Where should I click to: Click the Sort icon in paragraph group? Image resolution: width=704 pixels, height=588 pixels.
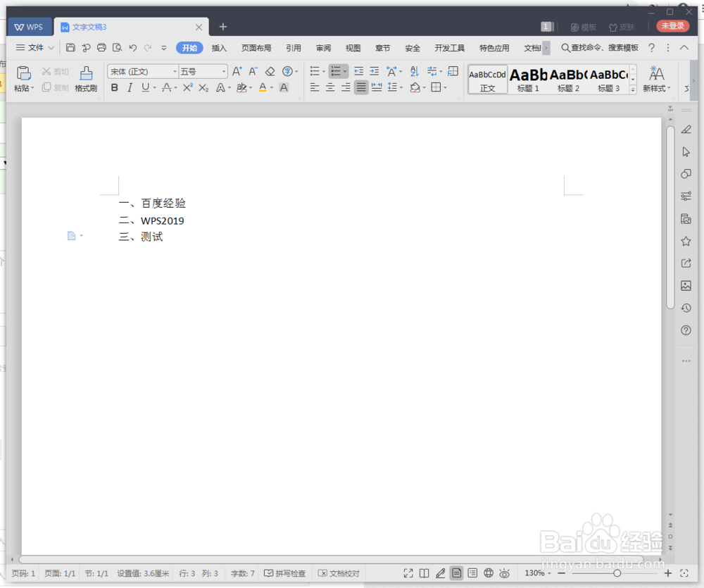coord(415,71)
